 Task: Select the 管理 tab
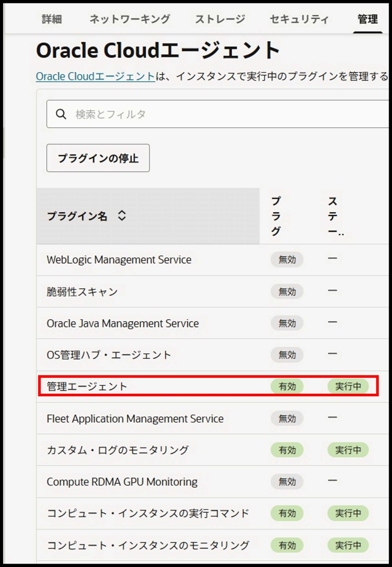coord(367,19)
